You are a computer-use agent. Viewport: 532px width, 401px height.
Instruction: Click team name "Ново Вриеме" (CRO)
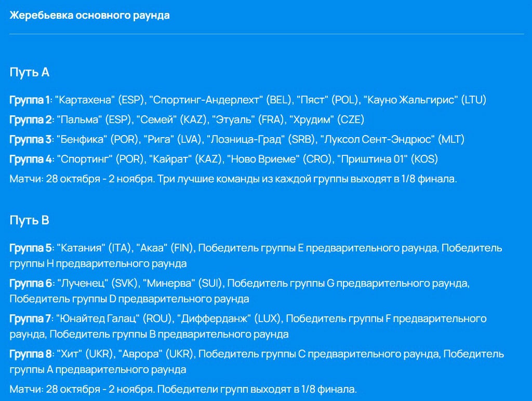(x=263, y=159)
